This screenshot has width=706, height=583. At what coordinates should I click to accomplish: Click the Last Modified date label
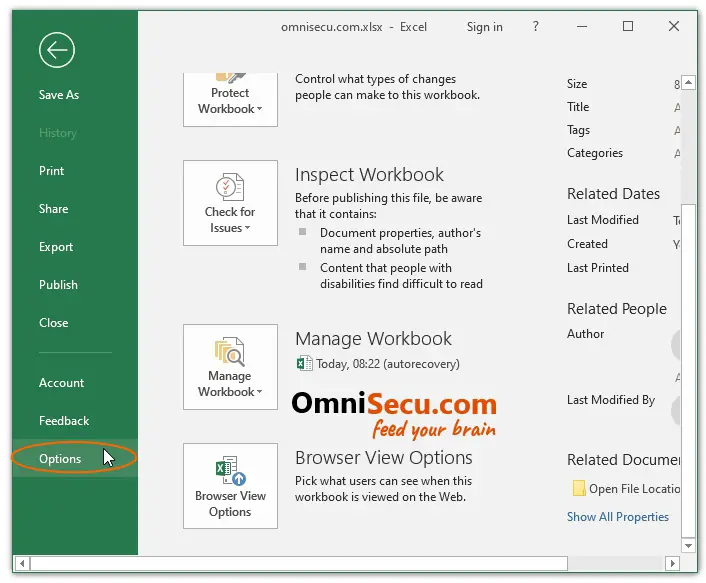tap(602, 220)
